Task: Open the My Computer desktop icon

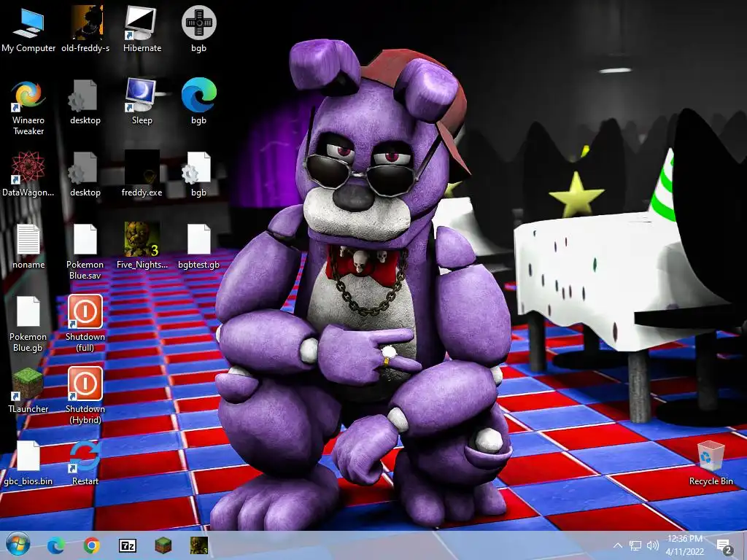Action: pos(28,29)
